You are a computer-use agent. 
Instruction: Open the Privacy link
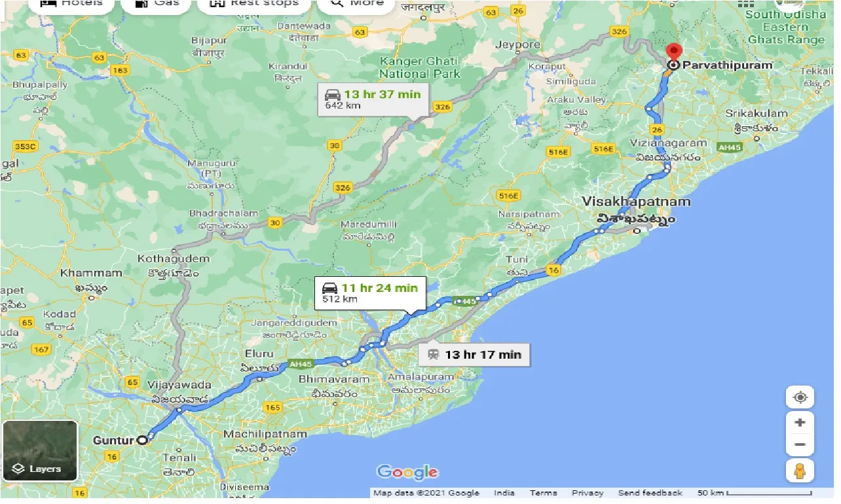pos(588,493)
